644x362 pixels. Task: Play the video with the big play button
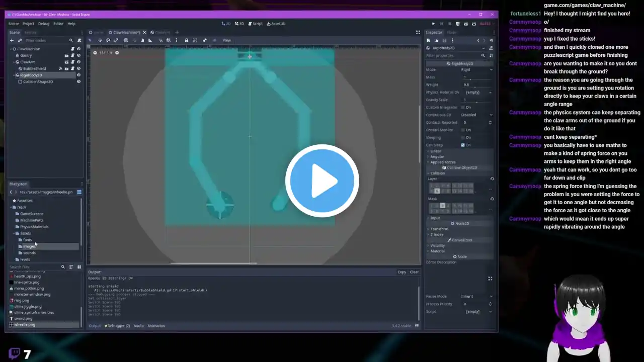pyautogui.click(x=322, y=180)
